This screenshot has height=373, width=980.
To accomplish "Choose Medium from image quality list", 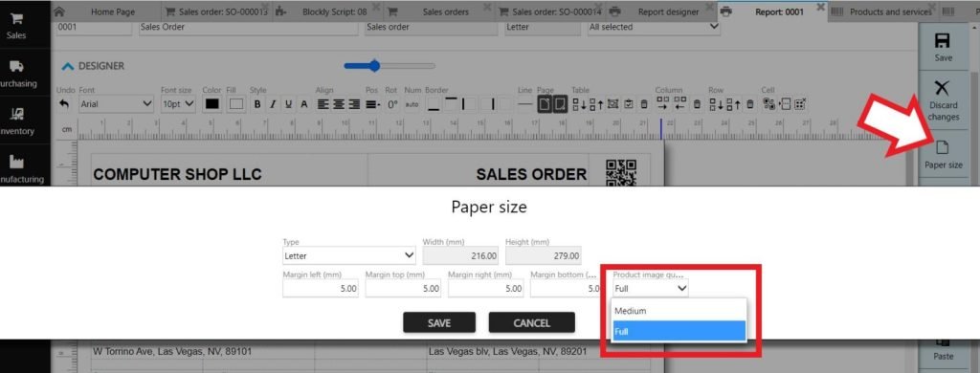I will [x=679, y=311].
